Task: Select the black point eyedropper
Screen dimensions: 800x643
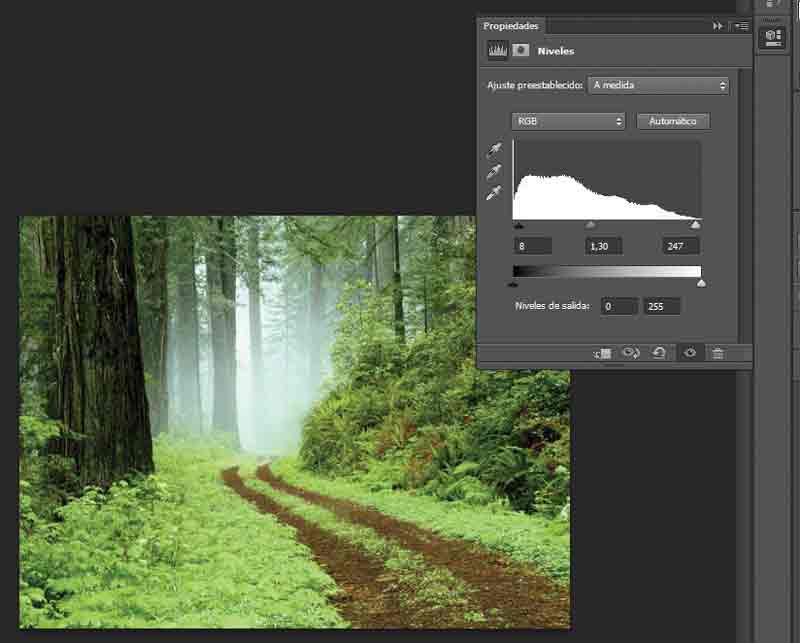Action: point(494,151)
